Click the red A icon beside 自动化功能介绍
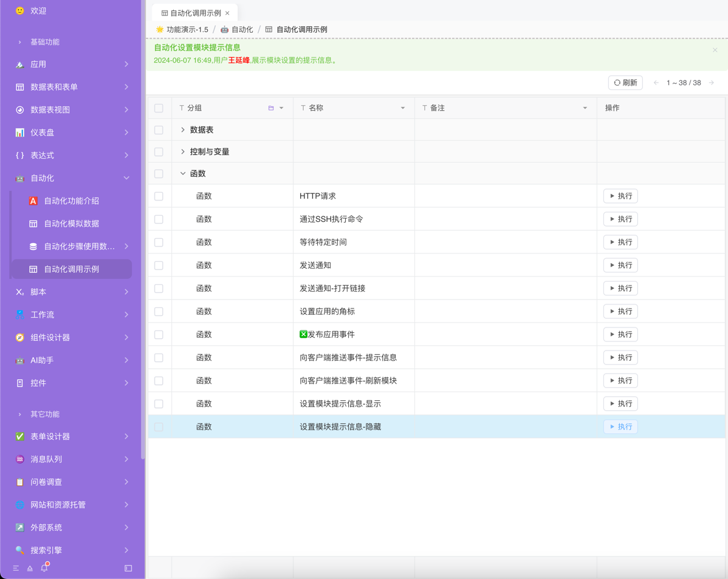Viewport: 728px width, 579px height. pos(33,200)
